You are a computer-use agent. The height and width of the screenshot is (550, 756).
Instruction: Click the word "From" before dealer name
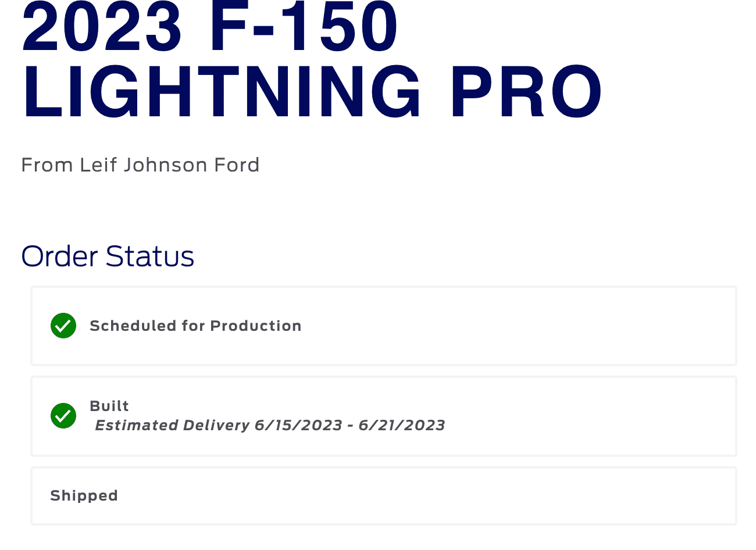pyautogui.click(x=47, y=165)
